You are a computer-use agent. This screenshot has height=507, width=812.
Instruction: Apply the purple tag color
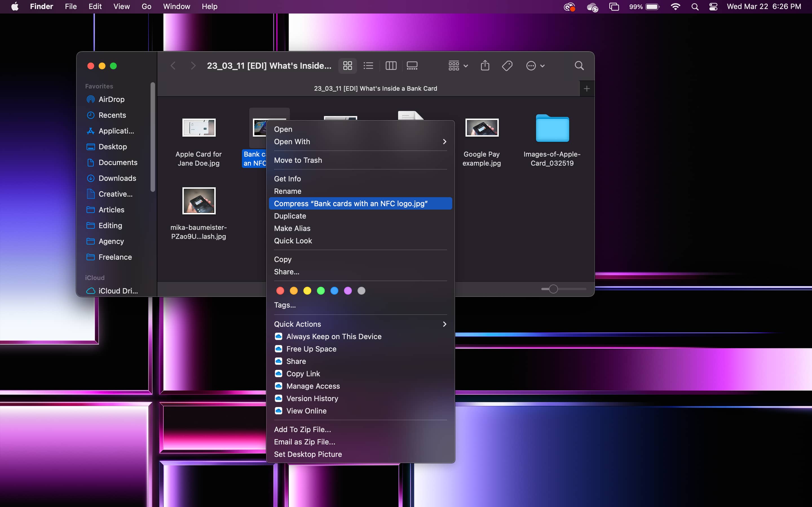click(x=348, y=291)
